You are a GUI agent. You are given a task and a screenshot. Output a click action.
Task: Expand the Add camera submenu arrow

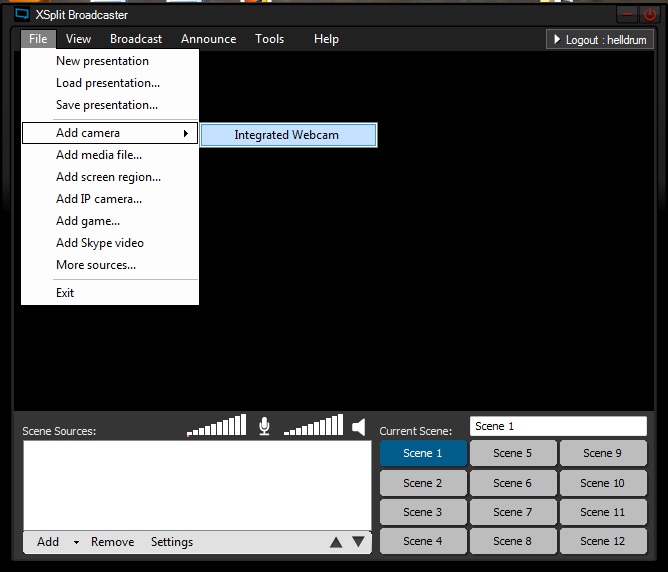pos(186,133)
